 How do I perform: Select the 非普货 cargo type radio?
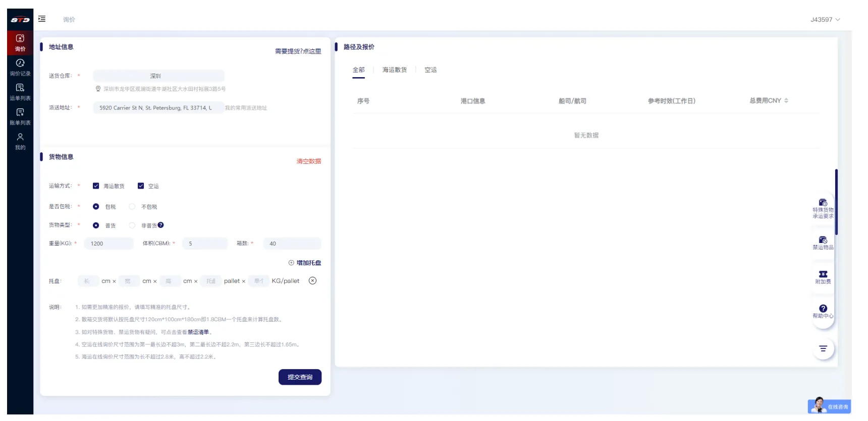132,225
